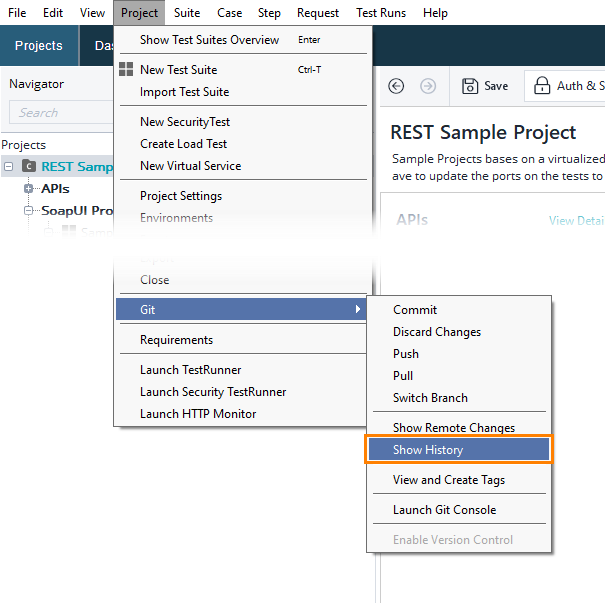Image resolution: width=605 pixels, height=603 pixels.
Task: Expand the APIs tree node
Action: coord(28,189)
